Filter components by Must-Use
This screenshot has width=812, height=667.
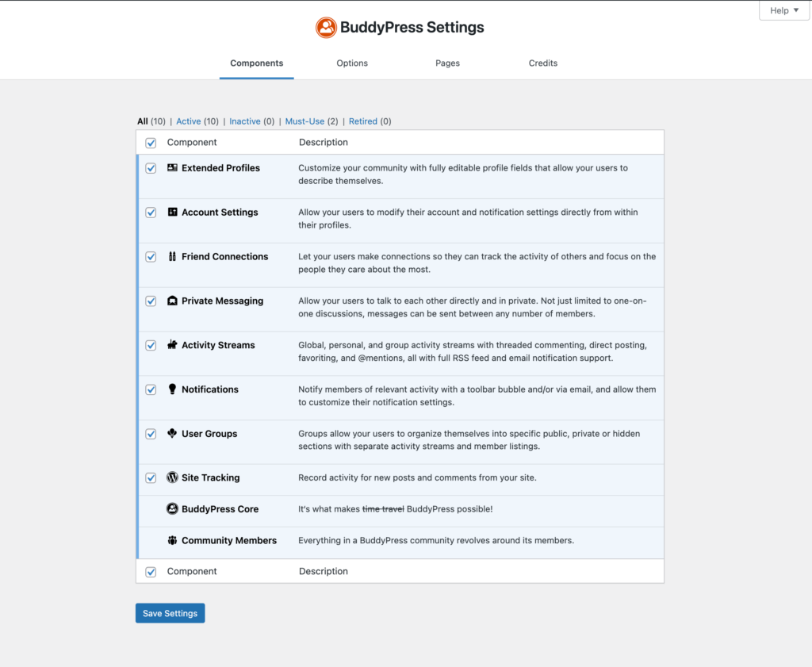coord(304,121)
